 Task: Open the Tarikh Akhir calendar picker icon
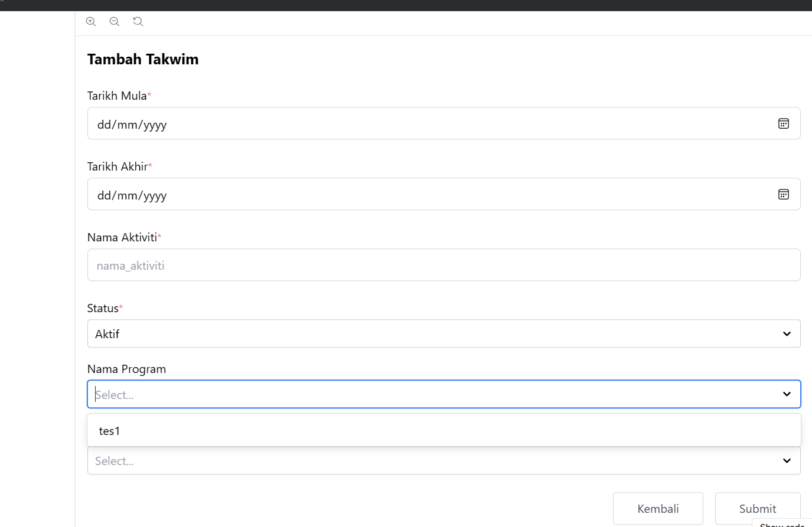783,194
